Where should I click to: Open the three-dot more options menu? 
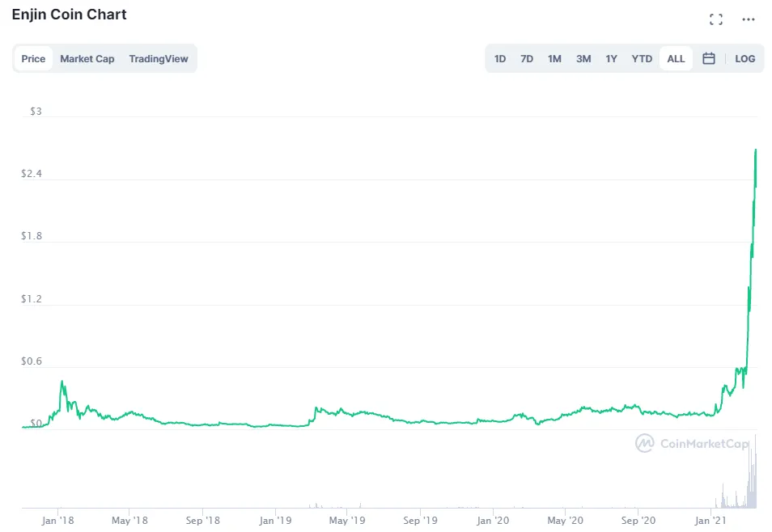pyautogui.click(x=749, y=19)
